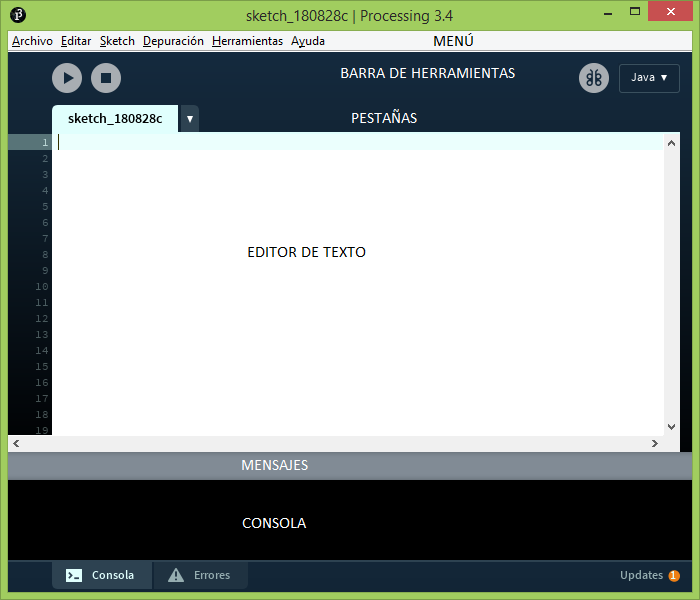
Task: Click the vertical scrollbar up arrow
Action: [671, 143]
